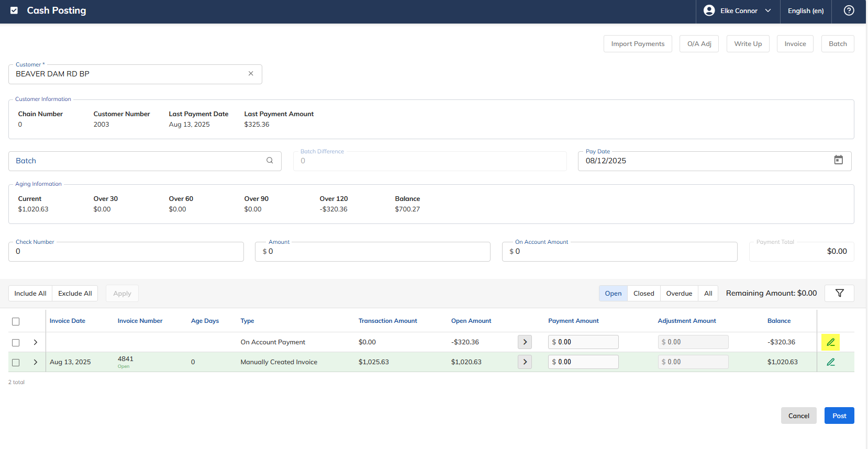The height and width of the screenshot is (449, 868).
Task: Click the Balance column header in table
Action: (x=779, y=321)
